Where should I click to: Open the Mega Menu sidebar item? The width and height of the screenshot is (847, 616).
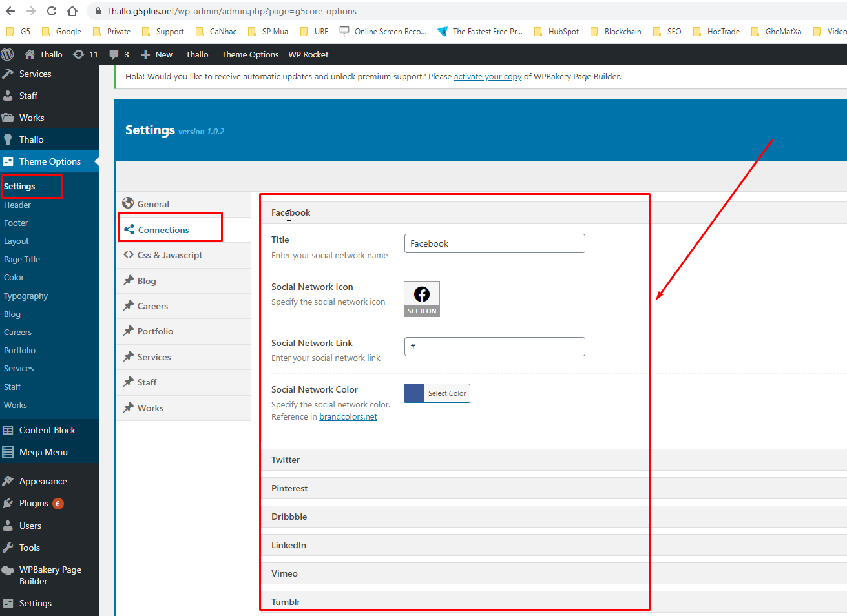click(50, 452)
